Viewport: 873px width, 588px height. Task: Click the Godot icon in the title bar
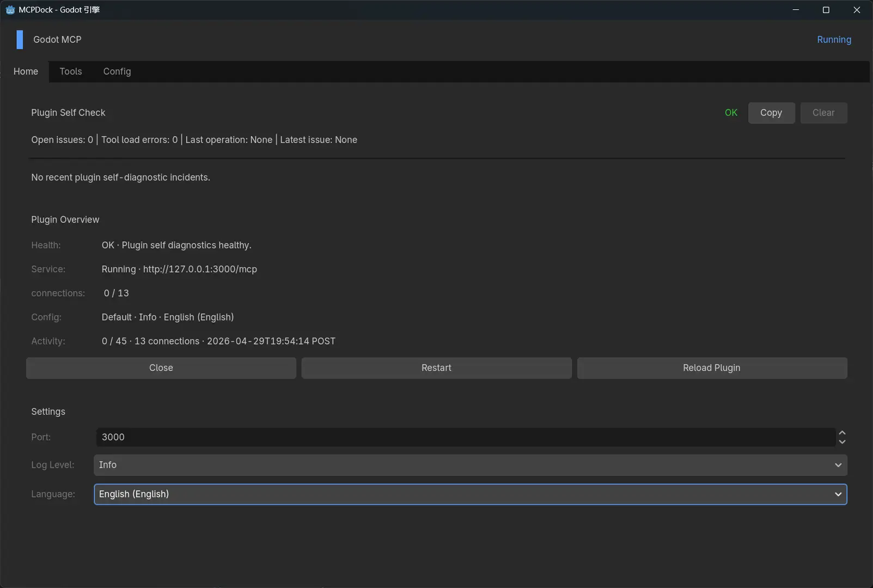(10, 10)
